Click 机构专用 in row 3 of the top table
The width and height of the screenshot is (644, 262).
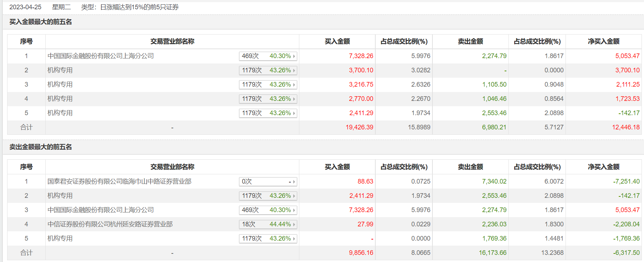coord(60,84)
